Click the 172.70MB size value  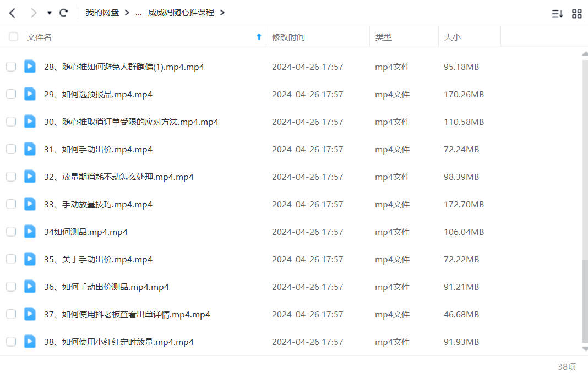click(464, 205)
